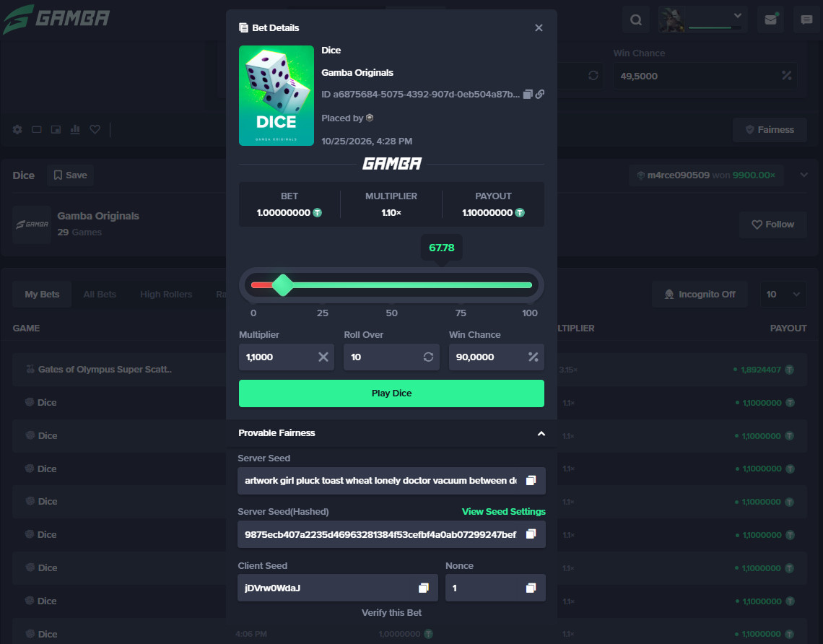Click the 1,8924407 payout value

[760, 370]
